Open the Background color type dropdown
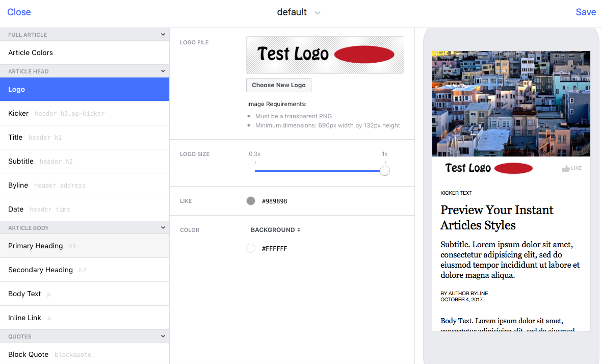The height and width of the screenshot is (364, 602). (275, 230)
